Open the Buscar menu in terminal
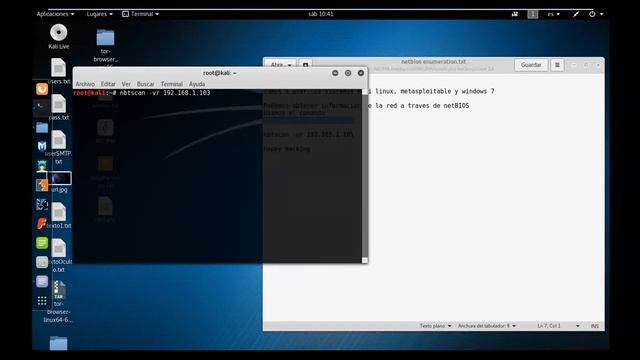 146,84
